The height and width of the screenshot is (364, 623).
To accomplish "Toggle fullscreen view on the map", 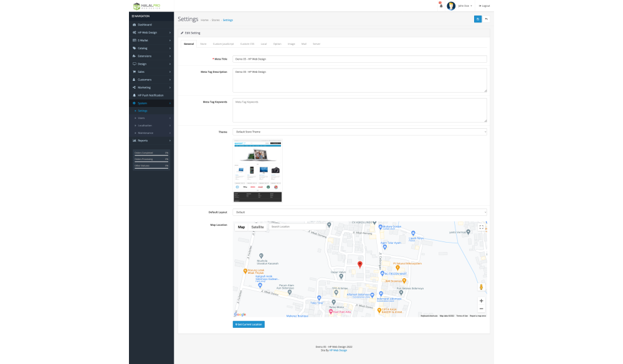I will coord(481,227).
